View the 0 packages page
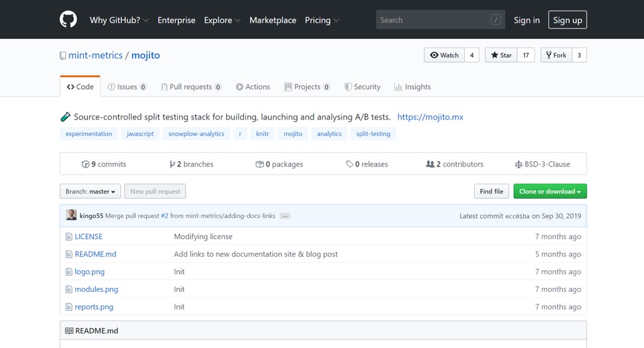644x348 pixels. (x=279, y=164)
